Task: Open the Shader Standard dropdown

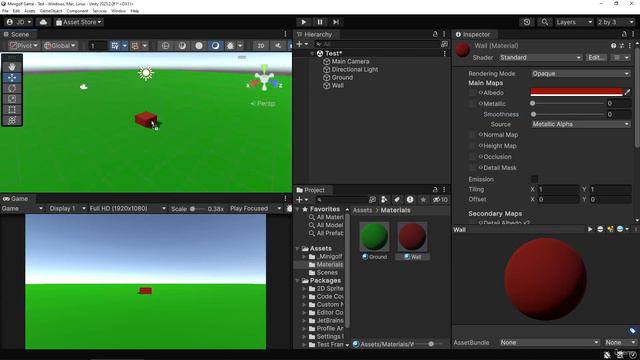Action: coord(540,58)
